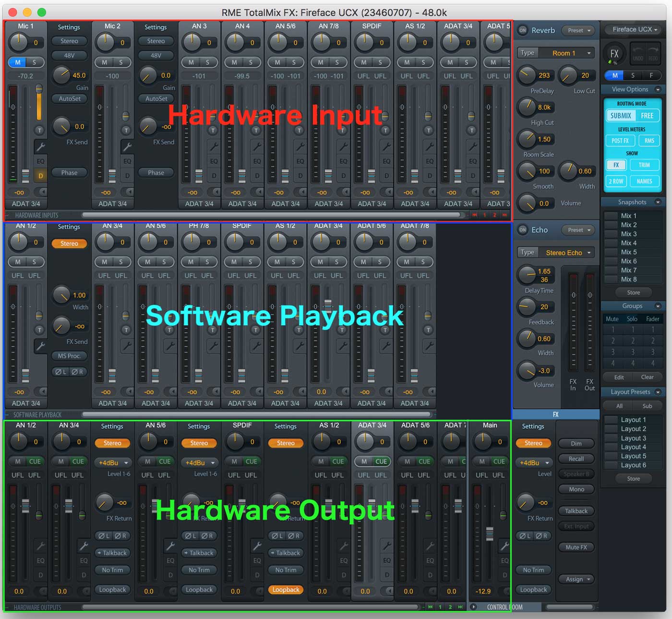Click the Software Playback horizontal scrollbar

[x=257, y=414]
